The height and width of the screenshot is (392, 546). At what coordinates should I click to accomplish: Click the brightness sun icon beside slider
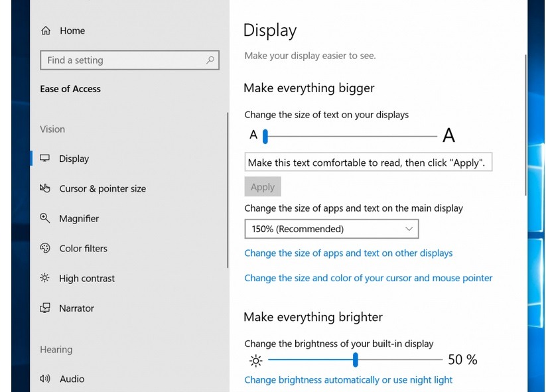[x=256, y=361]
